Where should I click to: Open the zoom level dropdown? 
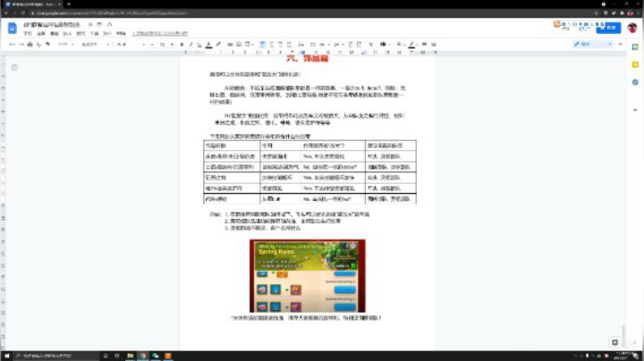(x=65, y=45)
